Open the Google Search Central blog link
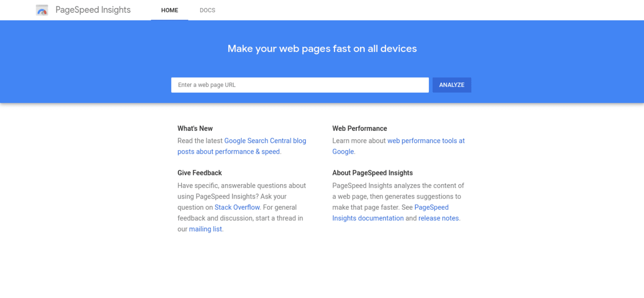 tap(265, 141)
